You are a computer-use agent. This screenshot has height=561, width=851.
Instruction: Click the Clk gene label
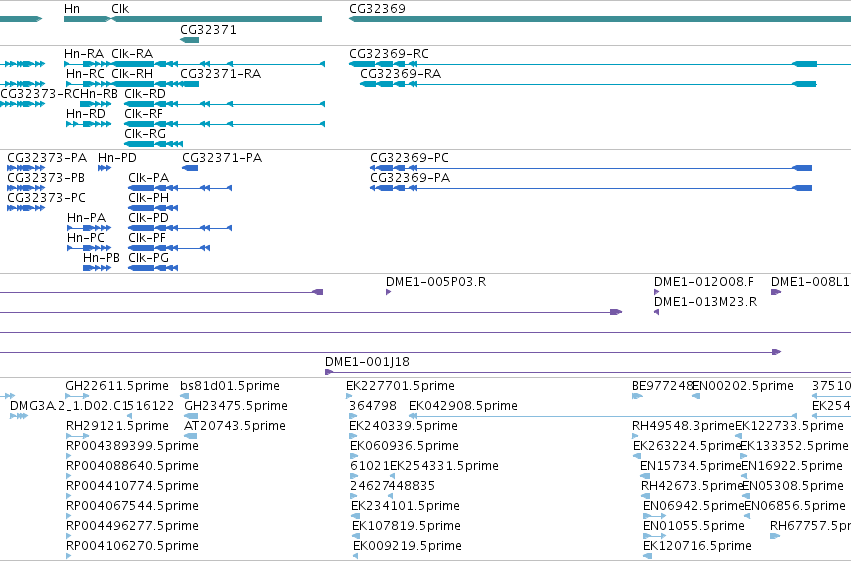tap(120, 9)
